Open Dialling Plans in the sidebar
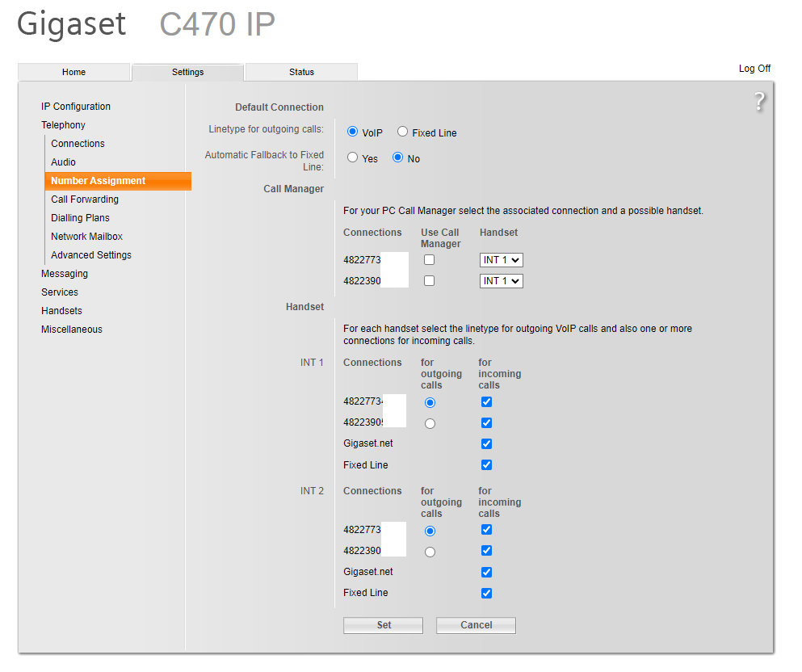 point(80,218)
